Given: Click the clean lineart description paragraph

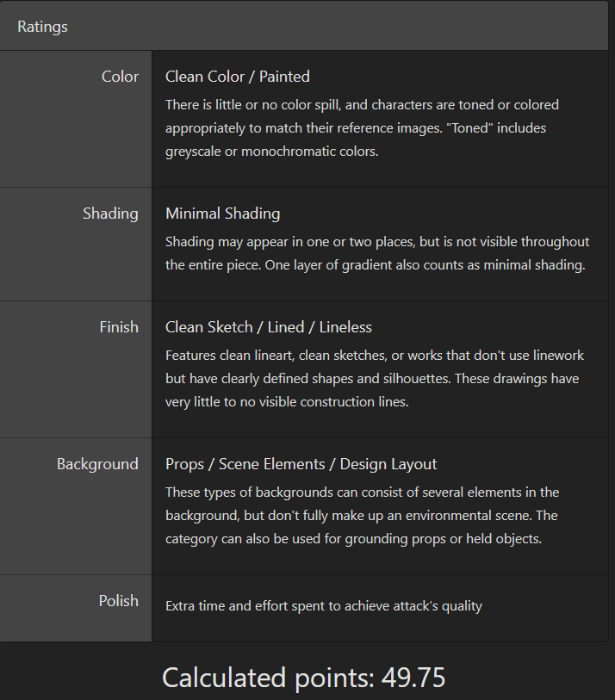Looking at the screenshot, I should click(372, 379).
